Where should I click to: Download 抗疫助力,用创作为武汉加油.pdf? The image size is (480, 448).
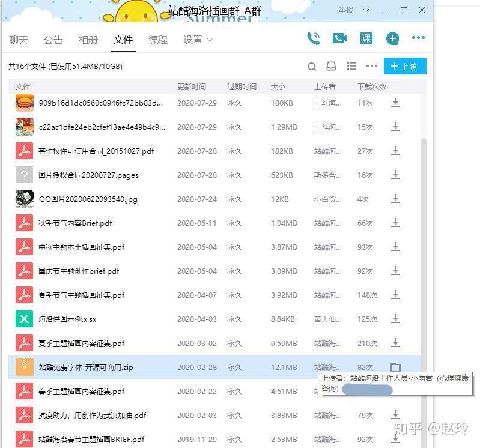[x=395, y=415]
